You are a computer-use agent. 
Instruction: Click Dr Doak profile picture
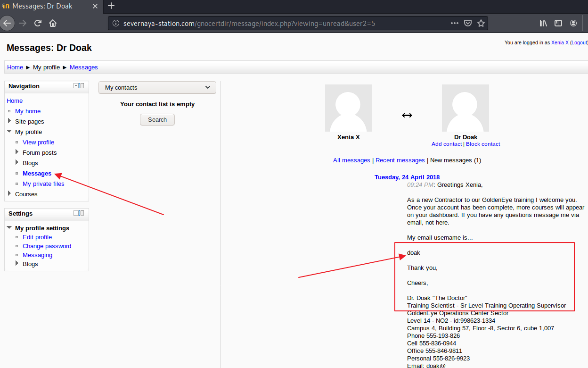click(465, 108)
